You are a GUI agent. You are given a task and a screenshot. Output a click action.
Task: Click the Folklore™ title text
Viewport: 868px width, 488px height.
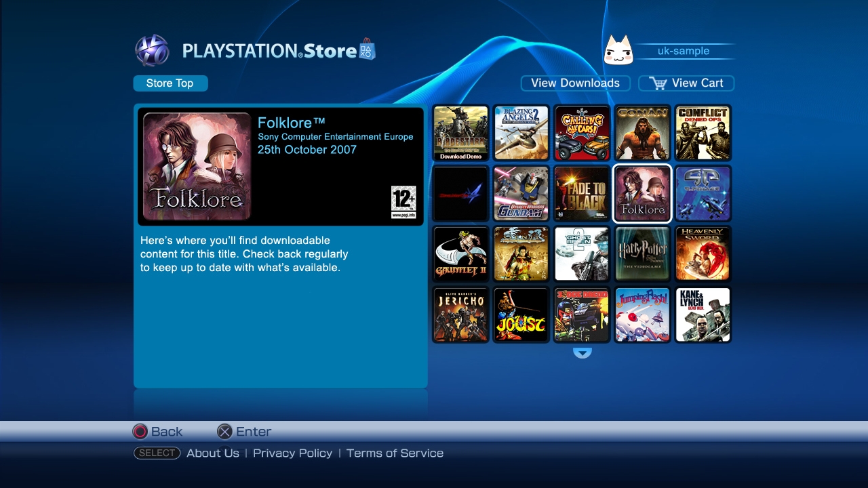coord(292,123)
